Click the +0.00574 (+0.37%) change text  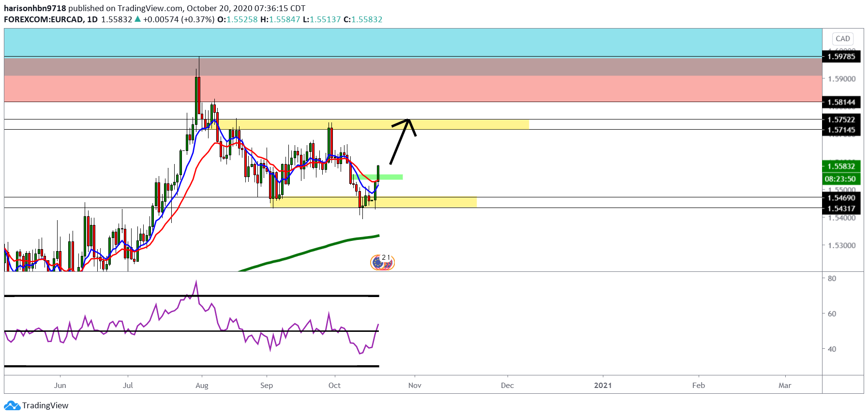click(179, 19)
